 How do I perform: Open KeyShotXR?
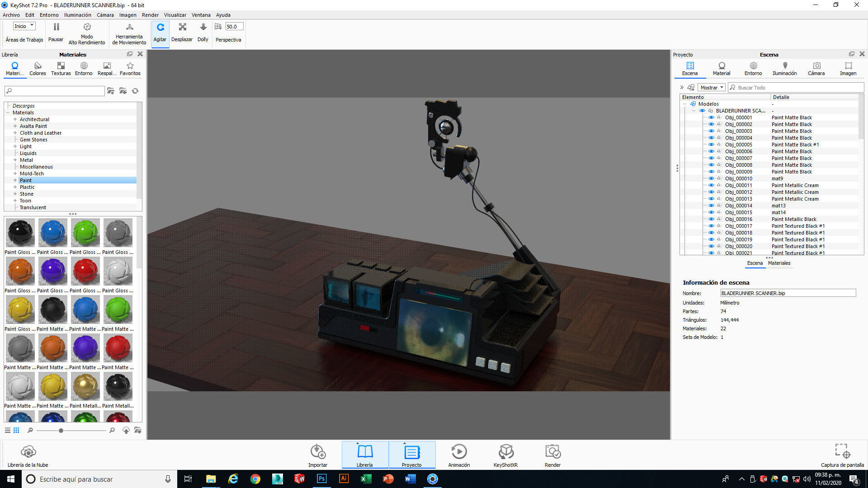coord(505,455)
